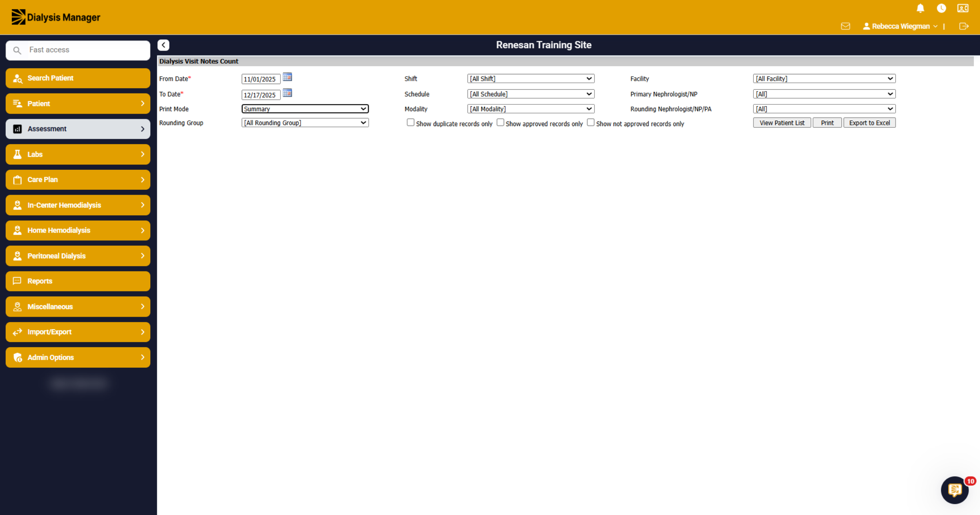Open the From Date calendar picker
The image size is (980, 515).
[287, 77]
